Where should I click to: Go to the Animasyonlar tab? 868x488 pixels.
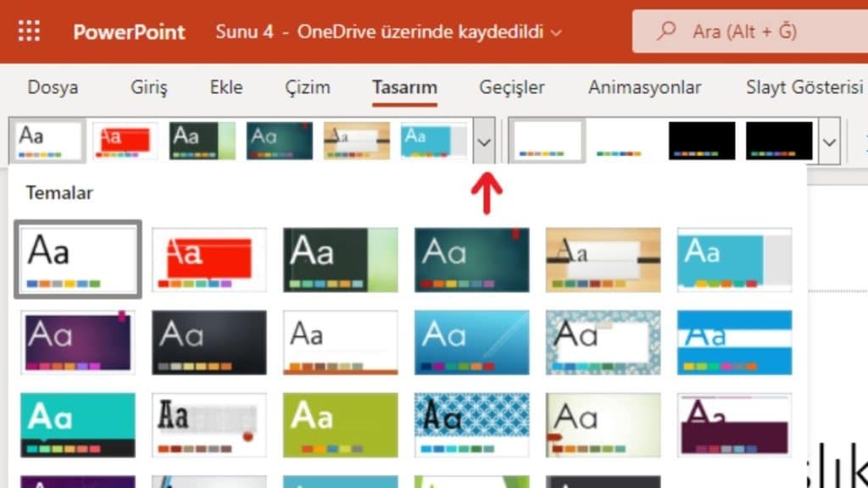(x=645, y=87)
